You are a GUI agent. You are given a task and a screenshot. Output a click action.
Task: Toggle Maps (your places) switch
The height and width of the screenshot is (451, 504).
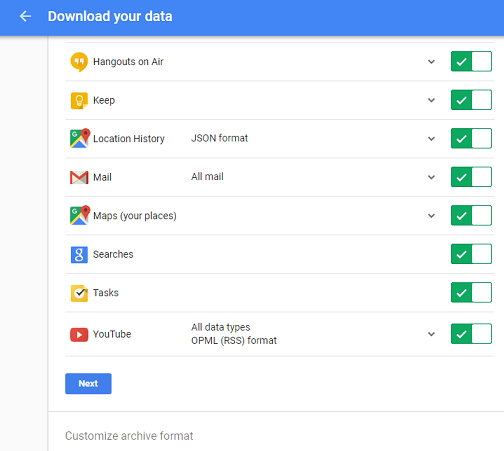(471, 215)
